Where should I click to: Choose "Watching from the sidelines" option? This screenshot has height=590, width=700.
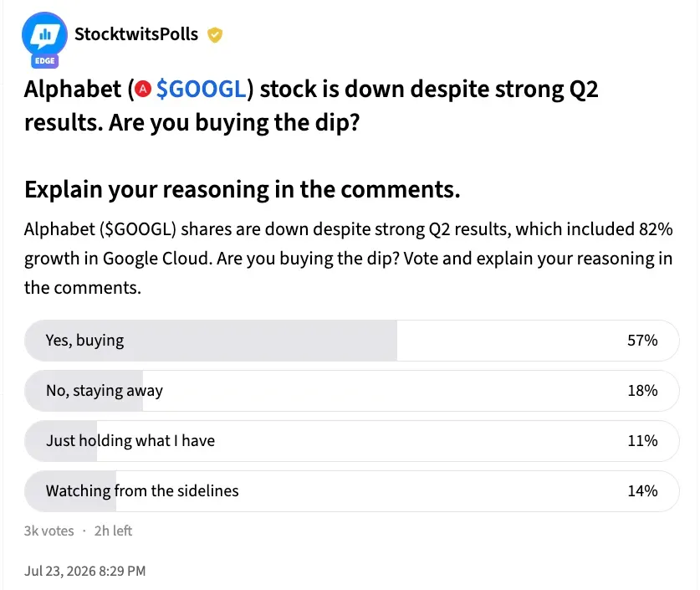[352, 491]
